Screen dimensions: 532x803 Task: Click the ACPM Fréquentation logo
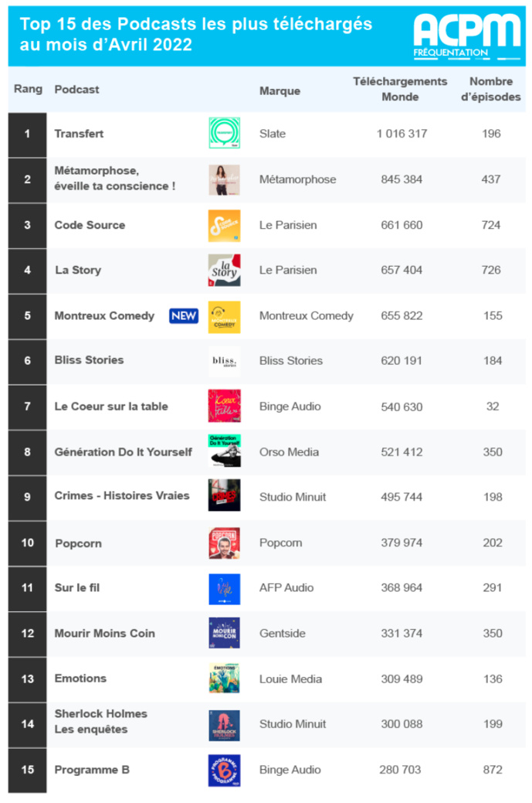pos(466,35)
